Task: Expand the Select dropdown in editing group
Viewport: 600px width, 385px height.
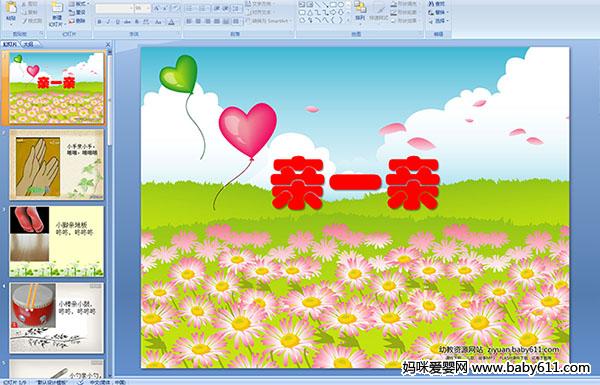Action: [x=439, y=21]
